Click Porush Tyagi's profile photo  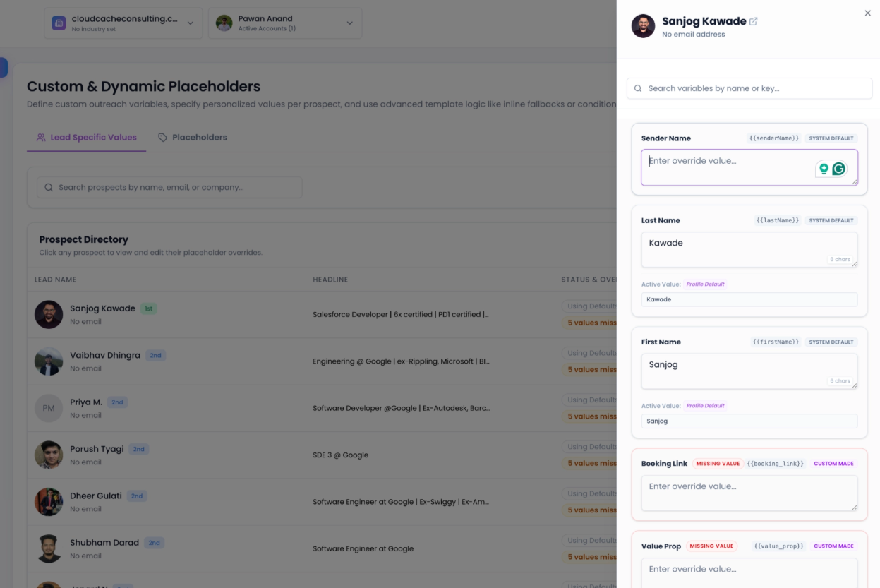49,455
